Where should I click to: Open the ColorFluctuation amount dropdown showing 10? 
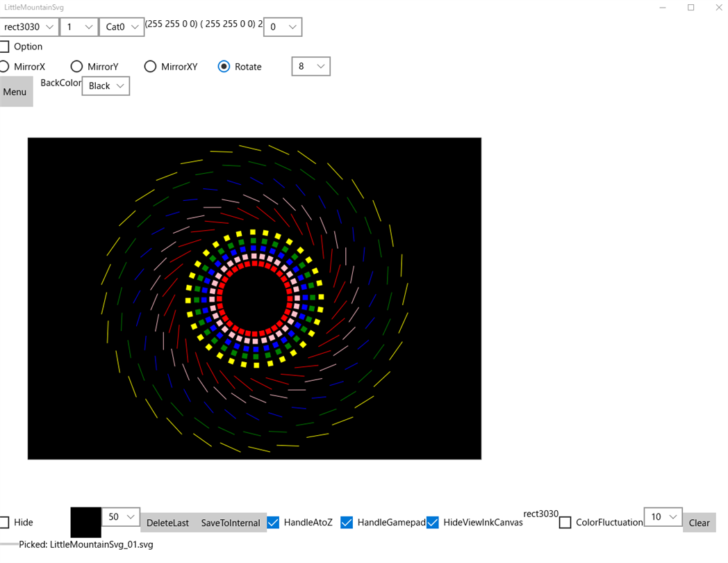[663, 517]
